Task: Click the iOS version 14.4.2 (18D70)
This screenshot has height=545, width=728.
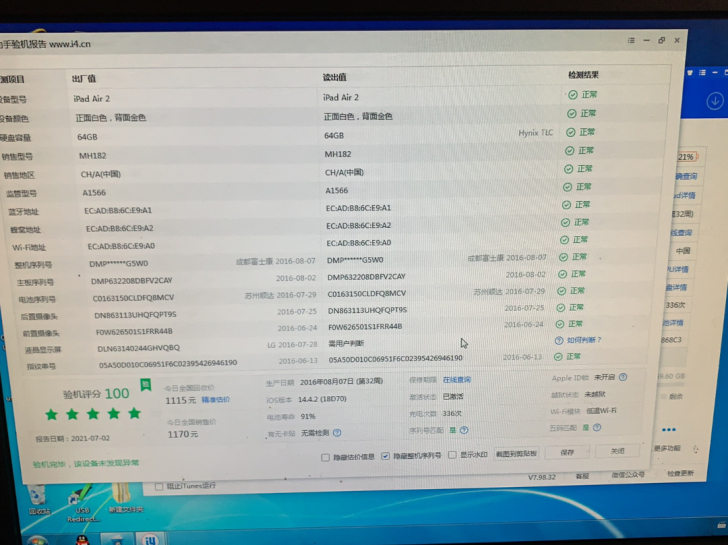Action: (x=322, y=399)
